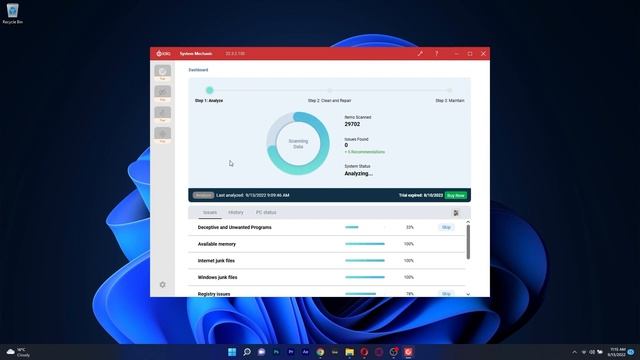Click the Items Scanned value 29702
This screenshot has height=360, width=640.
(352, 124)
